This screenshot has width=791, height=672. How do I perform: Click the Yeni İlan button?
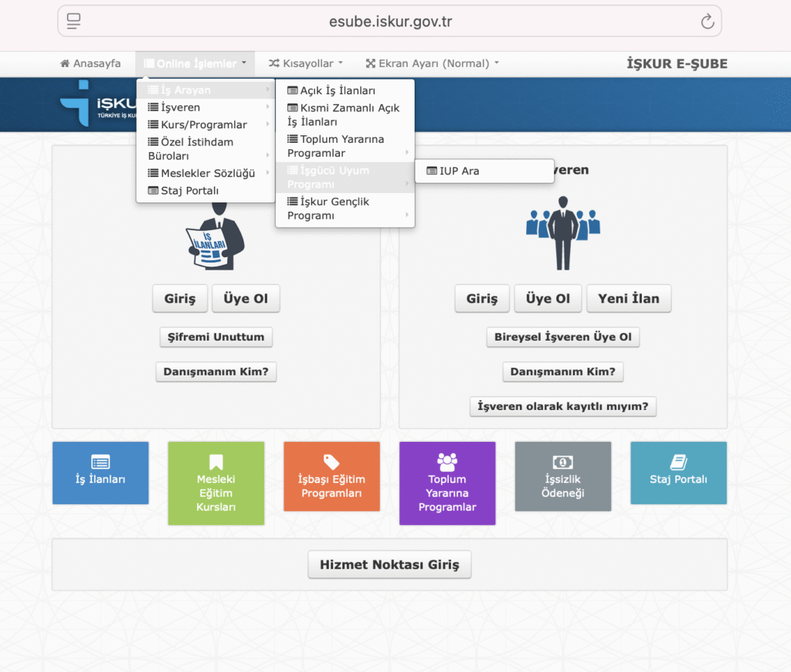coord(629,299)
